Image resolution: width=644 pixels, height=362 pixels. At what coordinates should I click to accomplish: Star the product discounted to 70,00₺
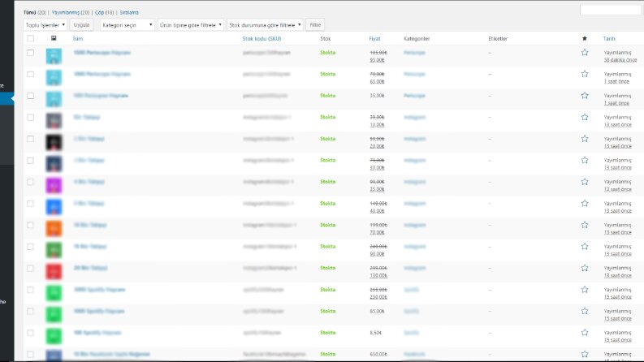[x=585, y=225]
